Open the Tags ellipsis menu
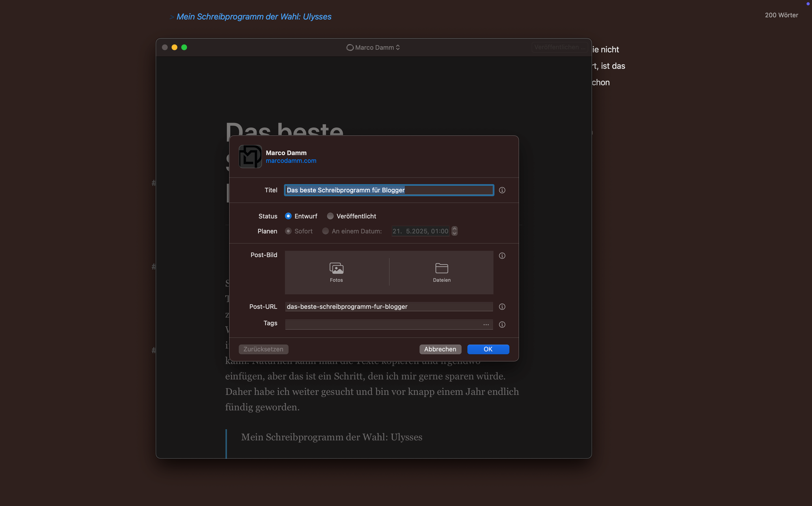 point(486,325)
